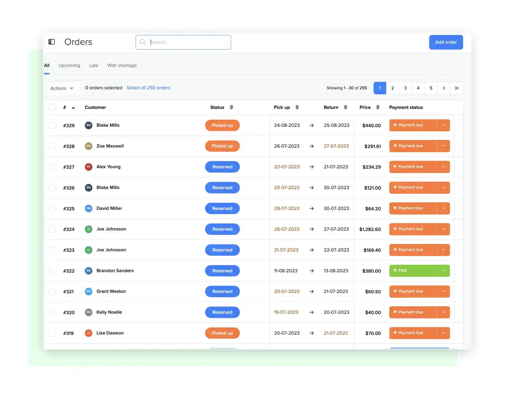Expand the payment status dropdown on order #328
Viewport: 532px width, 399px height.
443,146
